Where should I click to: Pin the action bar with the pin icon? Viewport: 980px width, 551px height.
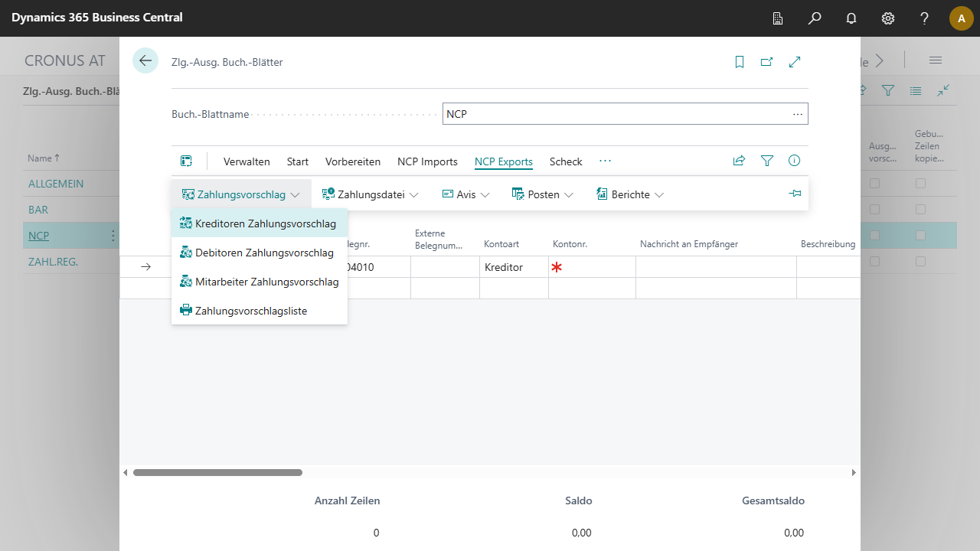click(795, 194)
